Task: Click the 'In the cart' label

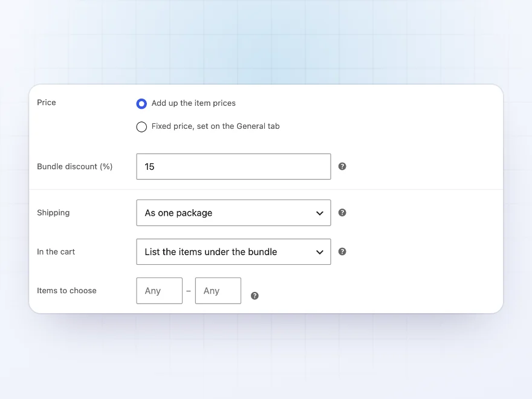Action: pos(56,251)
